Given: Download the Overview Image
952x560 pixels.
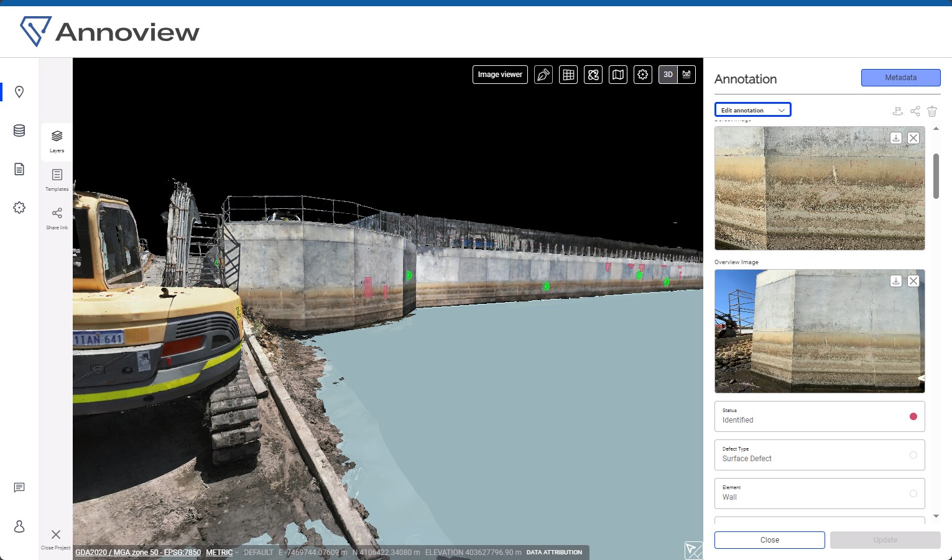Looking at the screenshot, I should 895,281.
